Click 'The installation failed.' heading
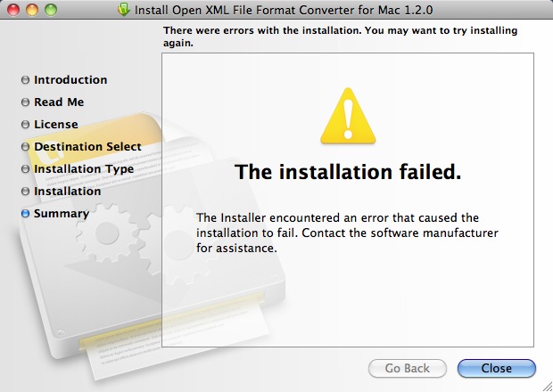Viewport: 553px width, 392px height. click(348, 172)
